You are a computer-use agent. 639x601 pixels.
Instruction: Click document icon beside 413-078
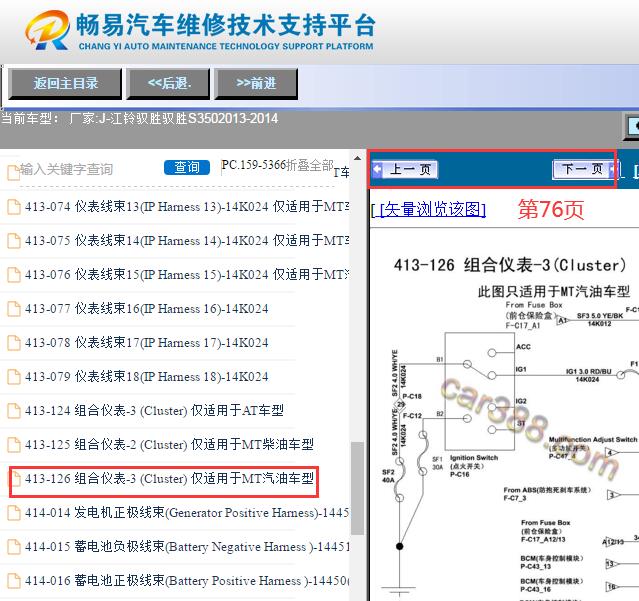(14, 343)
